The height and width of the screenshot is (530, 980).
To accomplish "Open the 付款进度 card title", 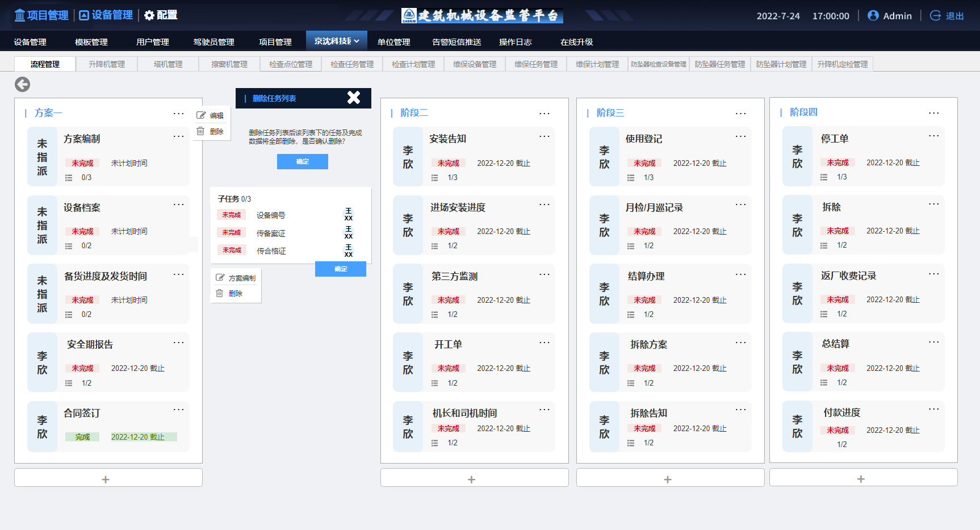I will point(842,412).
